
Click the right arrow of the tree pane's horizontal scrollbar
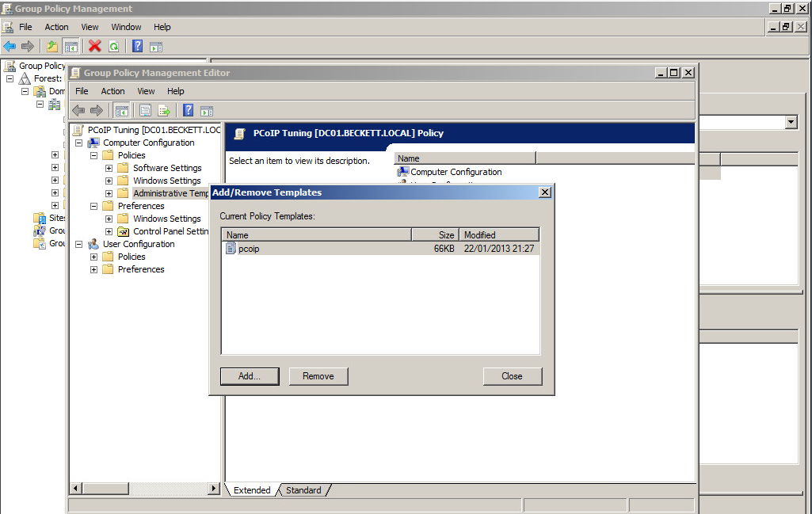coord(213,489)
